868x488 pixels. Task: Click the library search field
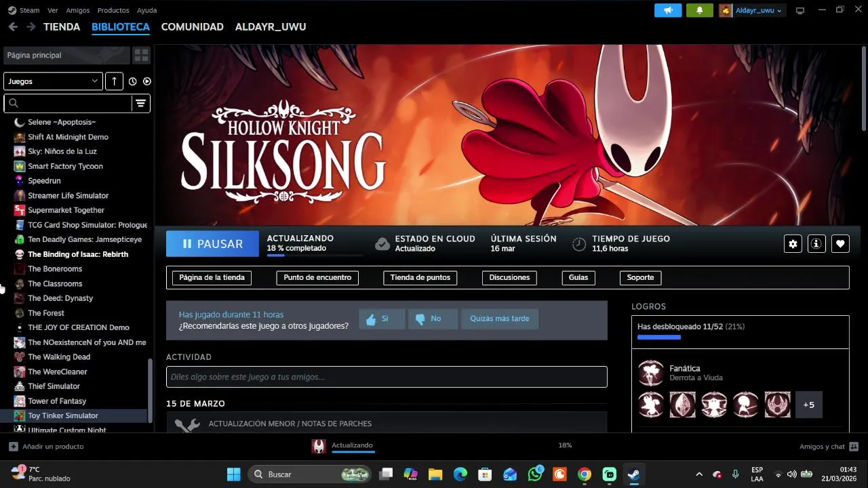[x=68, y=103]
